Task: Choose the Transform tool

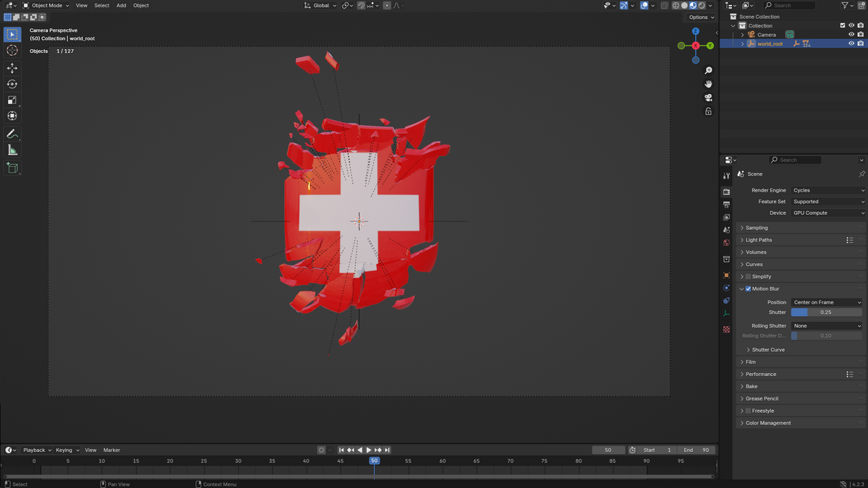Action: click(12, 116)
